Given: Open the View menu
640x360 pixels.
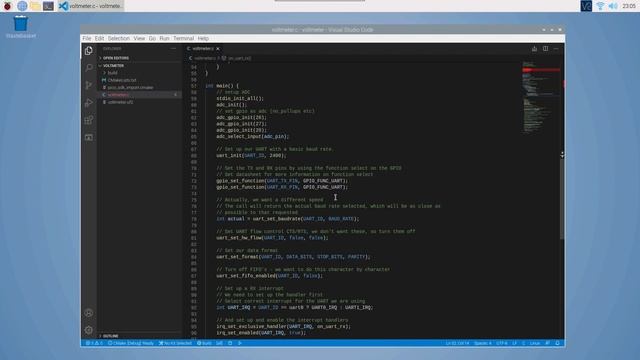Looking at the screenshot, I should [139, 38].
